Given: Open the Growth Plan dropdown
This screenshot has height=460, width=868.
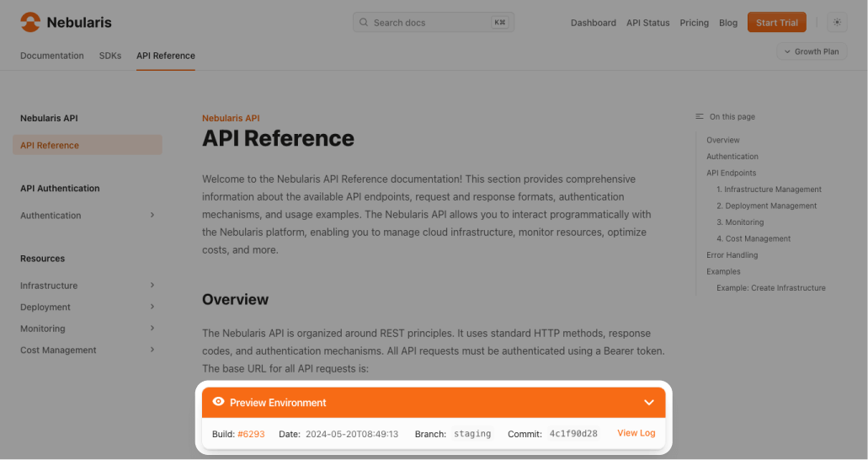Looking at the screenshot, I should tap(811, 51).
